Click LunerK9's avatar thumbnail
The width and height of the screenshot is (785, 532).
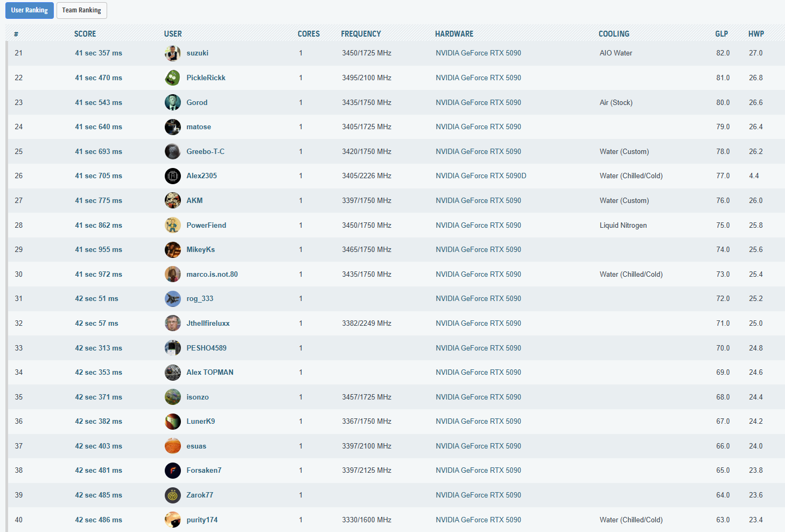pyautogui.click(x=172, y=422)
